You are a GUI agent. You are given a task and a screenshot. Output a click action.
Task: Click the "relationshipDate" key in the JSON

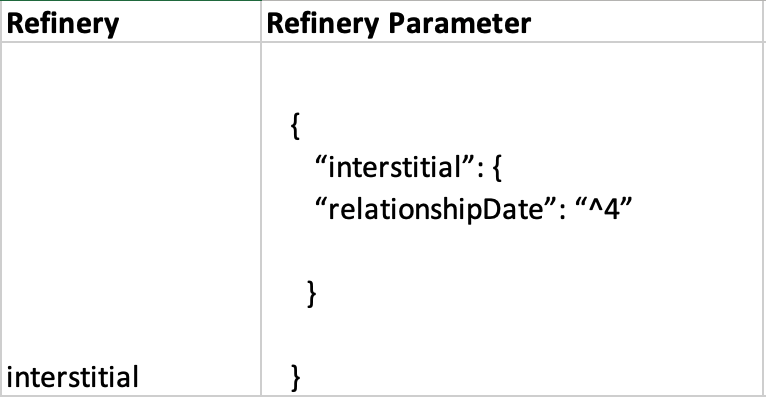436,210
